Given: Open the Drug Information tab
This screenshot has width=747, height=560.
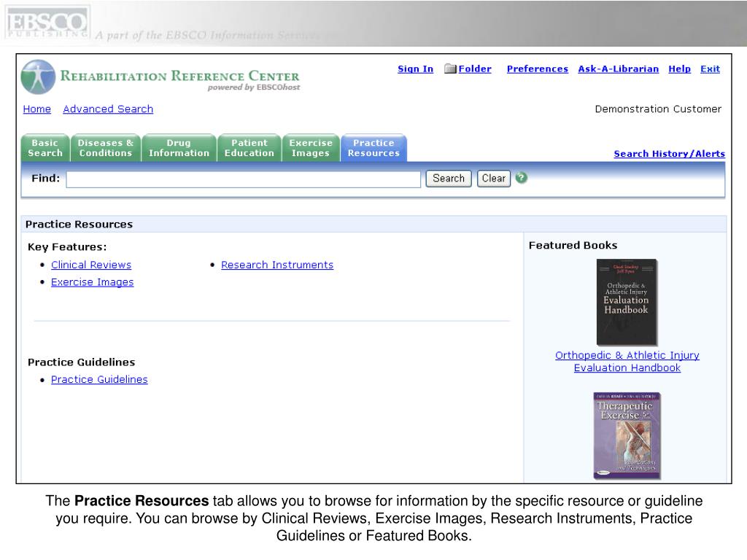Looking at the screenshot, I should pyautogui.click(x=179, y=148).
